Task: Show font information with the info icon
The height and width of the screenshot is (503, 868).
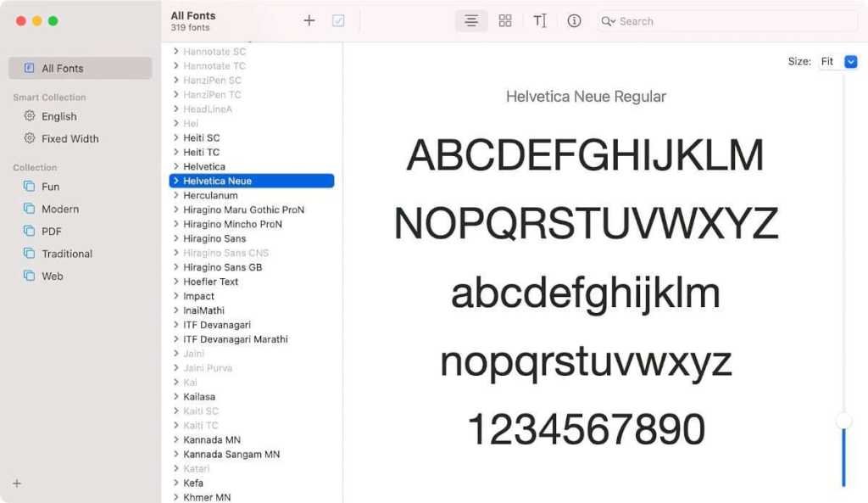Action: point(574,21)
